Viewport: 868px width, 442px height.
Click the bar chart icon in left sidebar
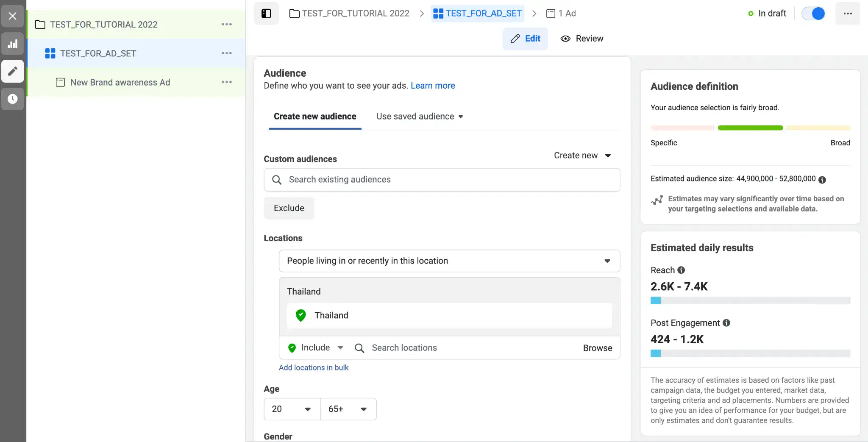[13, 44]
